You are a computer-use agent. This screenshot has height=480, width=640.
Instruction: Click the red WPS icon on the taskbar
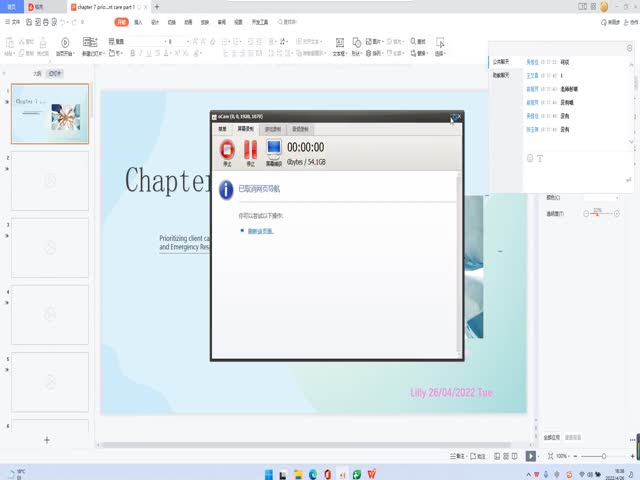click(372, 473)
